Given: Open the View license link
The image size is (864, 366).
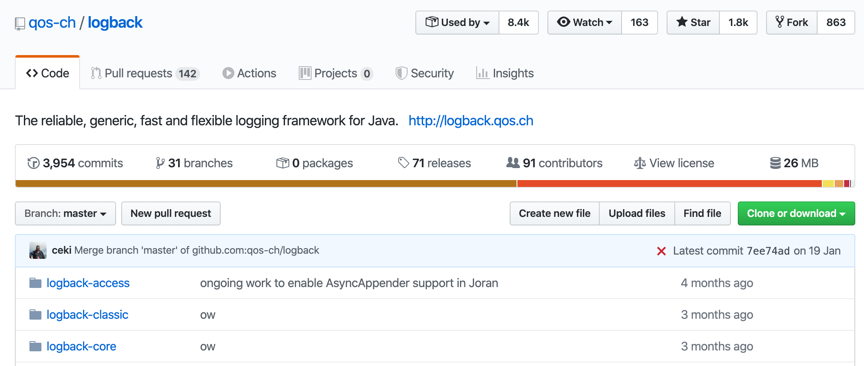Looking at the screenshot, I should coord(674,163).
